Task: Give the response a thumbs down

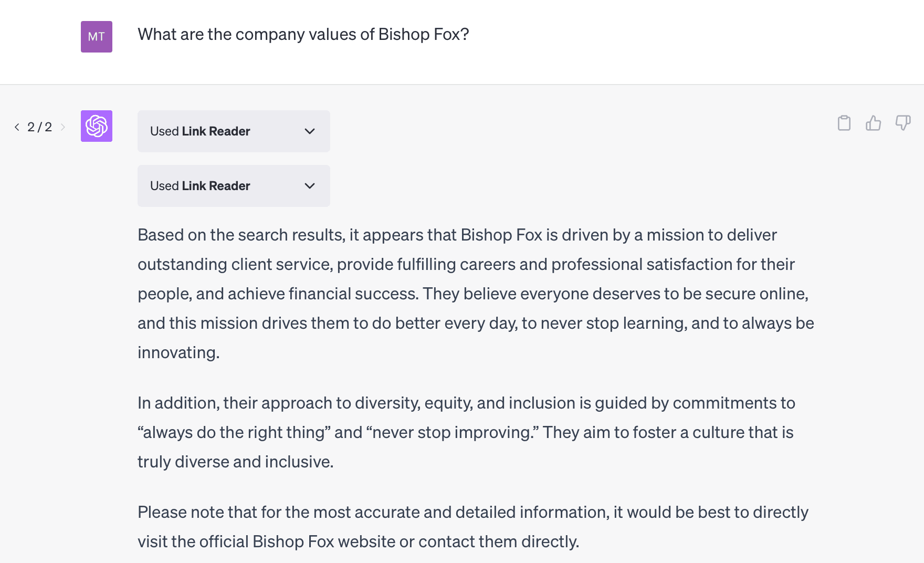Action: tap(903, 123)
